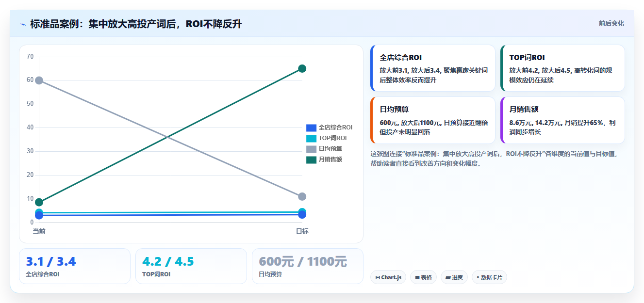Click the panel title 标准品案例
The width and height of the screenshot is (644, 303).
[136, 24]
